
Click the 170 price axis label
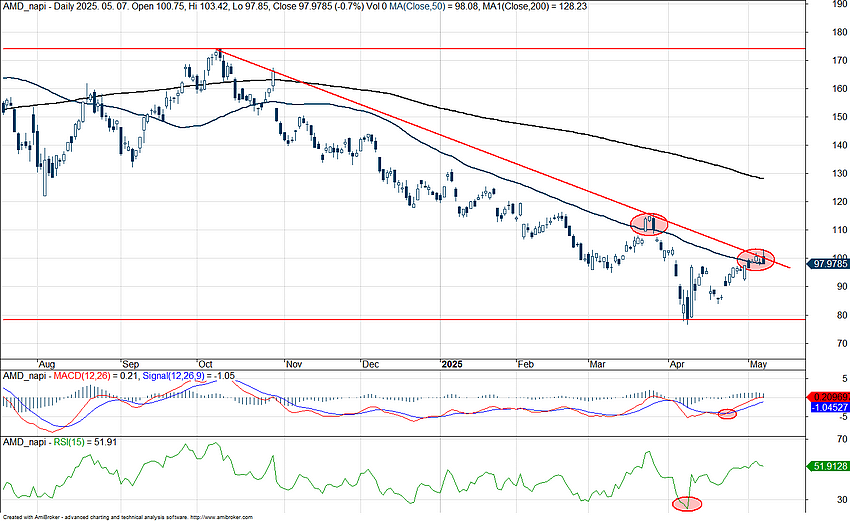840,60
